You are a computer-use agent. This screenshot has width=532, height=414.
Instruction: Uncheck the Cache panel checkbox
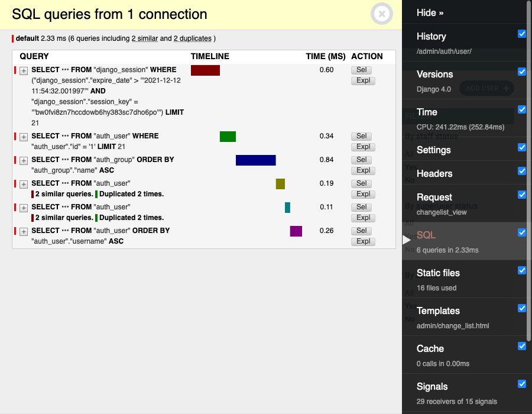click(x=521, y=346)
